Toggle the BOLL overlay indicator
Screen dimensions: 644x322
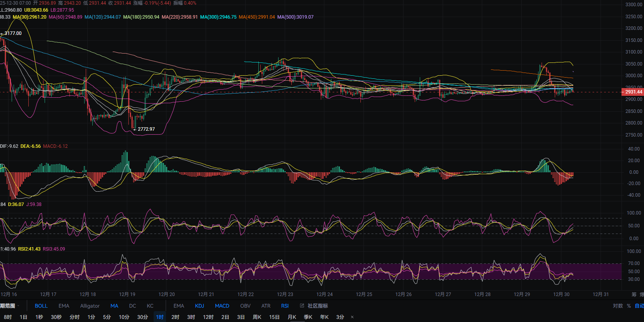tap(41, 306)
